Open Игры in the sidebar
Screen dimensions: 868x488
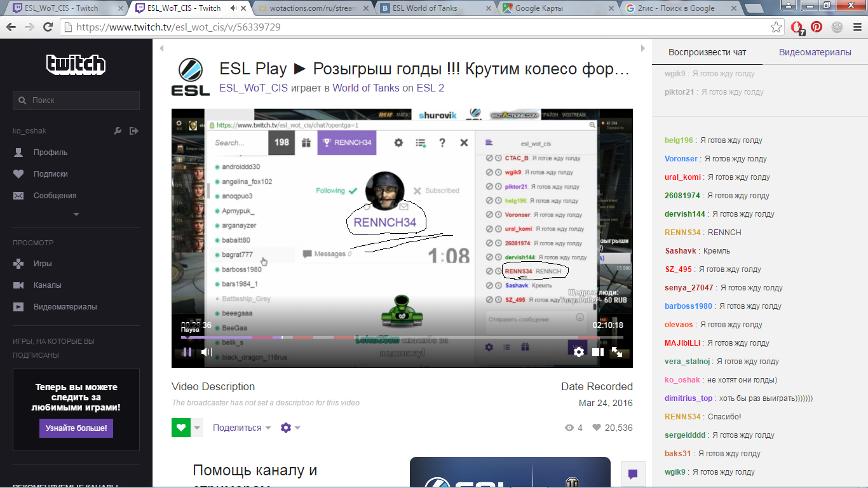(43, 264)
